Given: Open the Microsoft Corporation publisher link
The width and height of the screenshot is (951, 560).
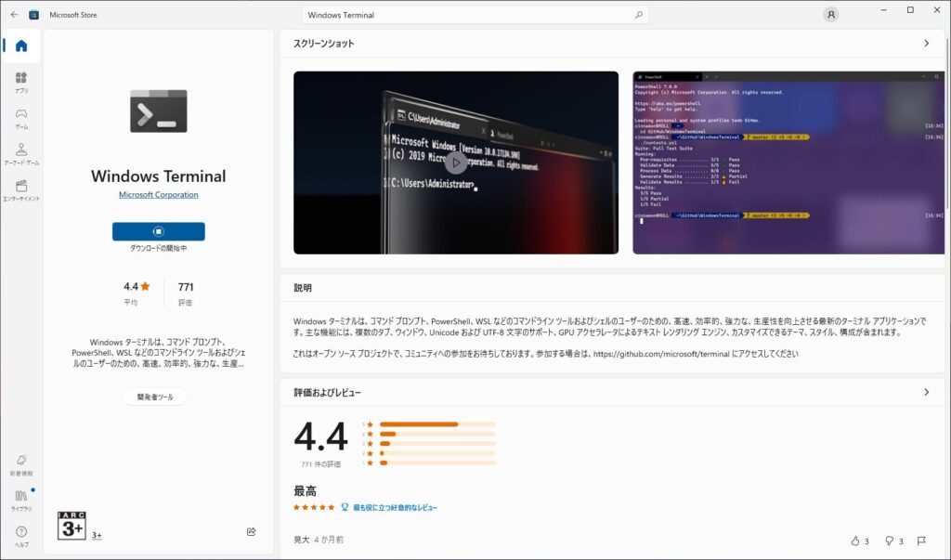Looking at the screenshot, I should [158, 195].
